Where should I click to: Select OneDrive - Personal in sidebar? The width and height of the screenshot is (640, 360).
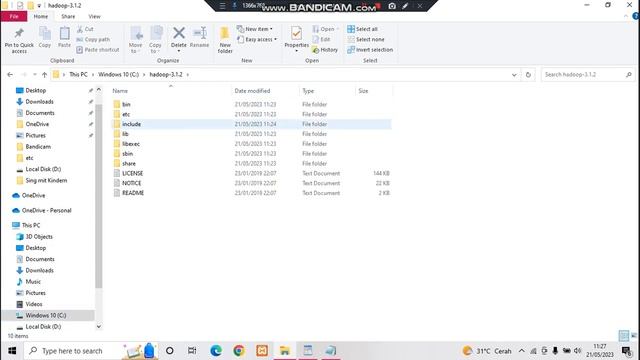(x=46, y=210)
